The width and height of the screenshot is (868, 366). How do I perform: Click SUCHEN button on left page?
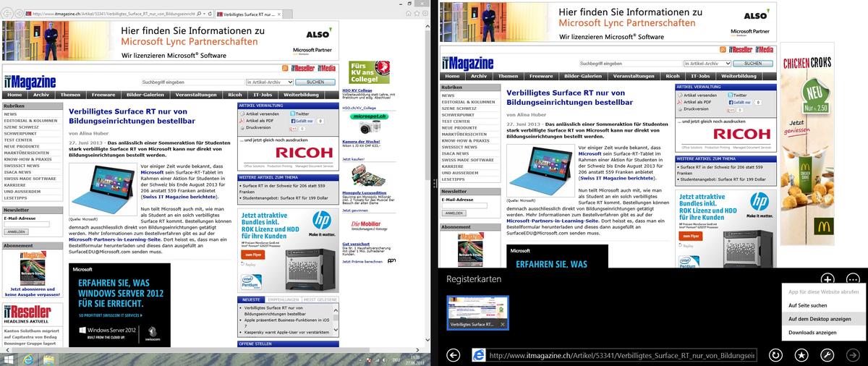point(315,82)
